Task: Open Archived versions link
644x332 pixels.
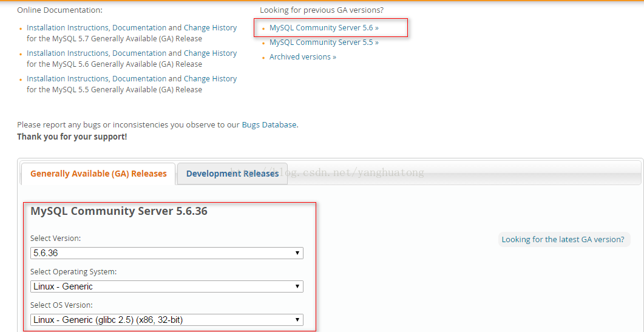Action: (303, 56)
